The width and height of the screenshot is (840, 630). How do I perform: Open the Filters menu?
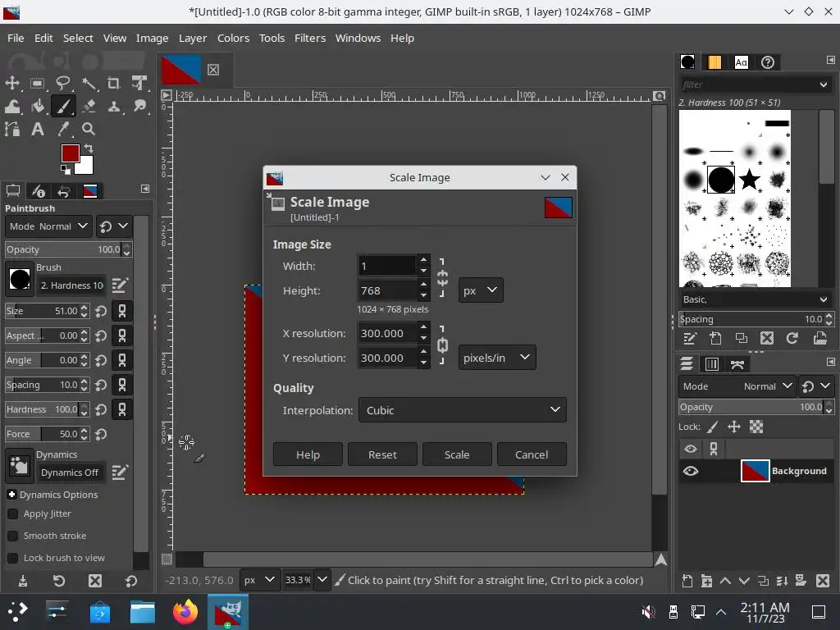(x=309, y=38)
